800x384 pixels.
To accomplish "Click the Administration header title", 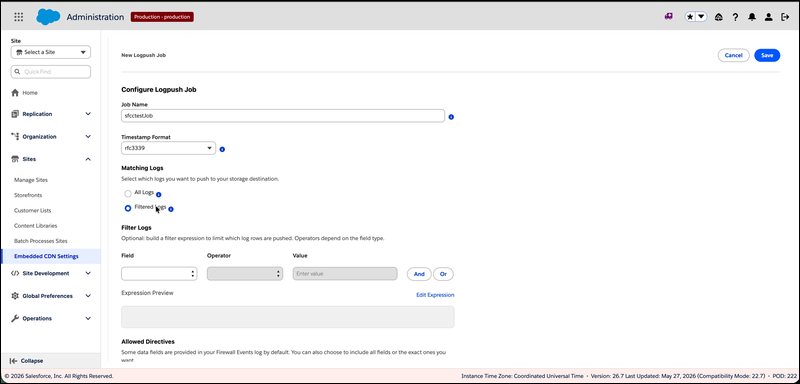I will 95,17.
